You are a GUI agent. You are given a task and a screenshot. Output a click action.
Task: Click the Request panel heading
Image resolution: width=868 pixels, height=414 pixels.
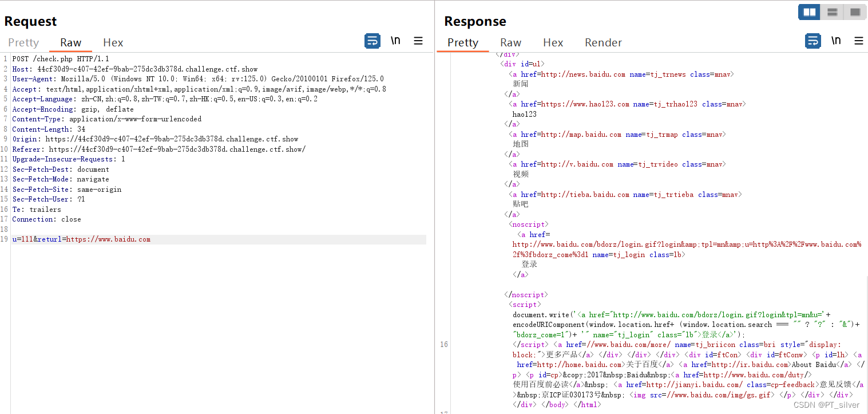pos(31,21)
